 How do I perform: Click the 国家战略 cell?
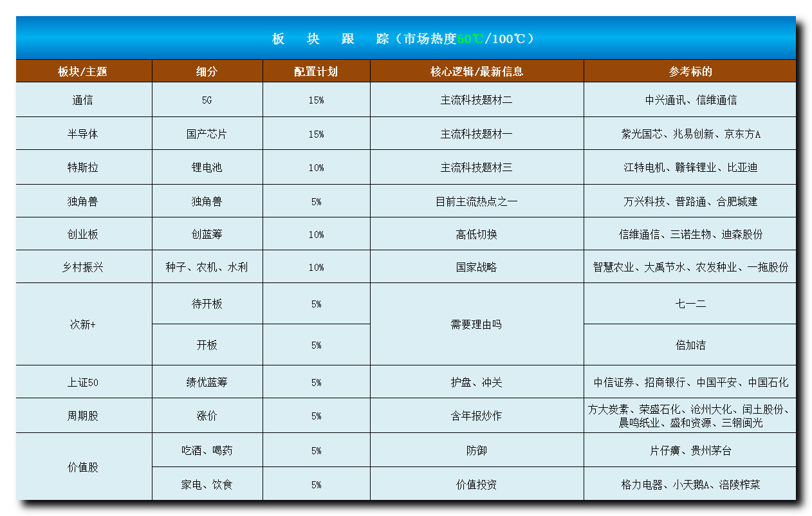[x=477, y=267]
